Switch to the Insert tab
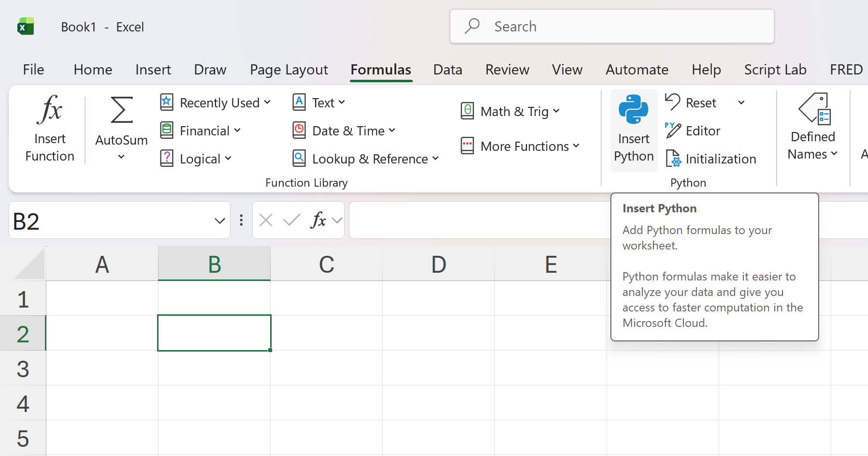868x456 pixels. (153, 70)
